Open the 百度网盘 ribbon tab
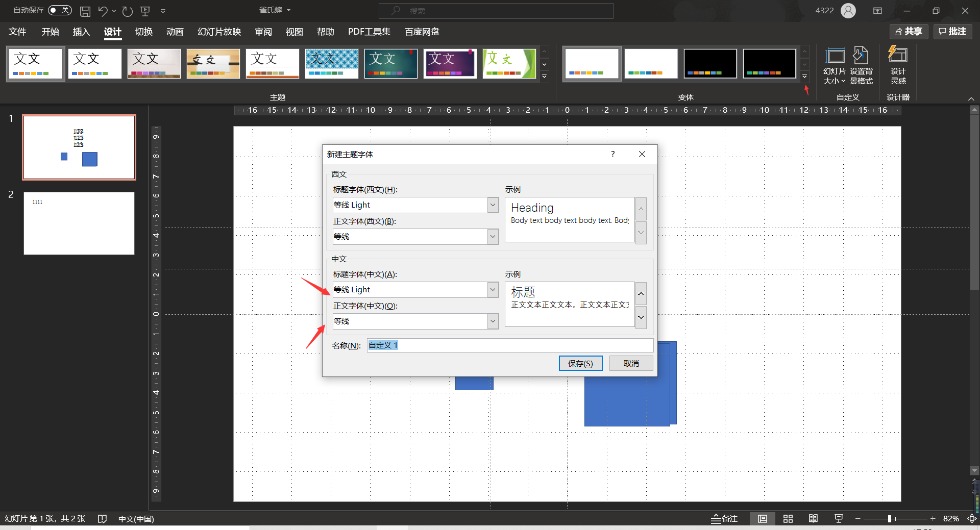The height and width of the screenshot is (530, 980). point(422,32)
